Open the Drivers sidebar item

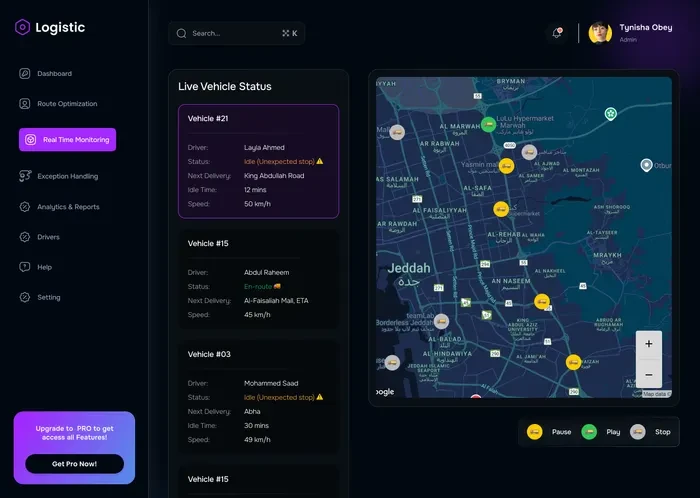(39, 237)
